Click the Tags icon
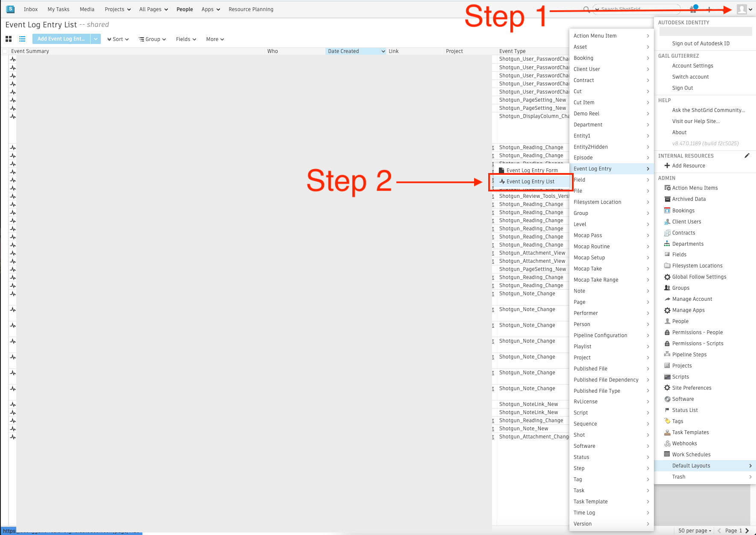 click(x=667, y=421)
